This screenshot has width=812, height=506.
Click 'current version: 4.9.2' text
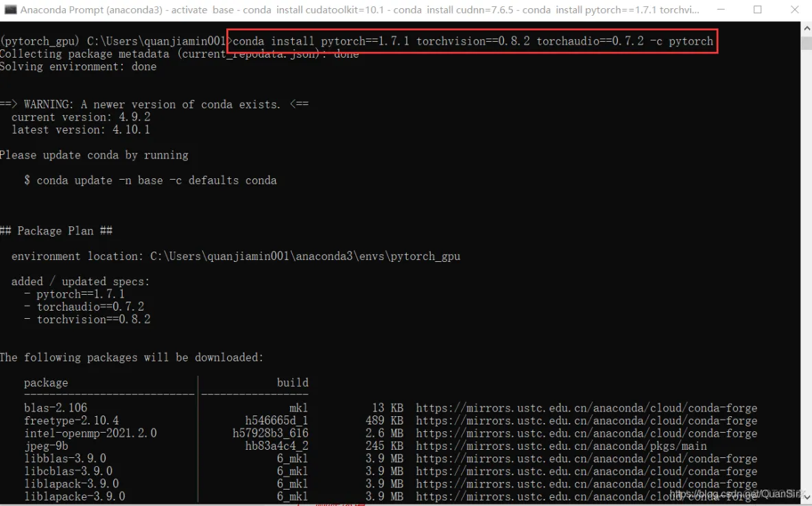coord(81,117)
